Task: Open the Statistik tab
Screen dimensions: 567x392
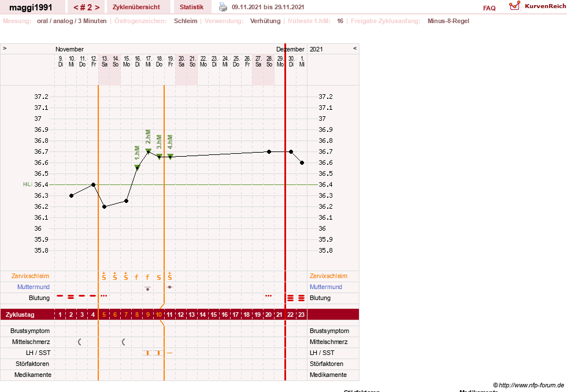Action: 191,7
